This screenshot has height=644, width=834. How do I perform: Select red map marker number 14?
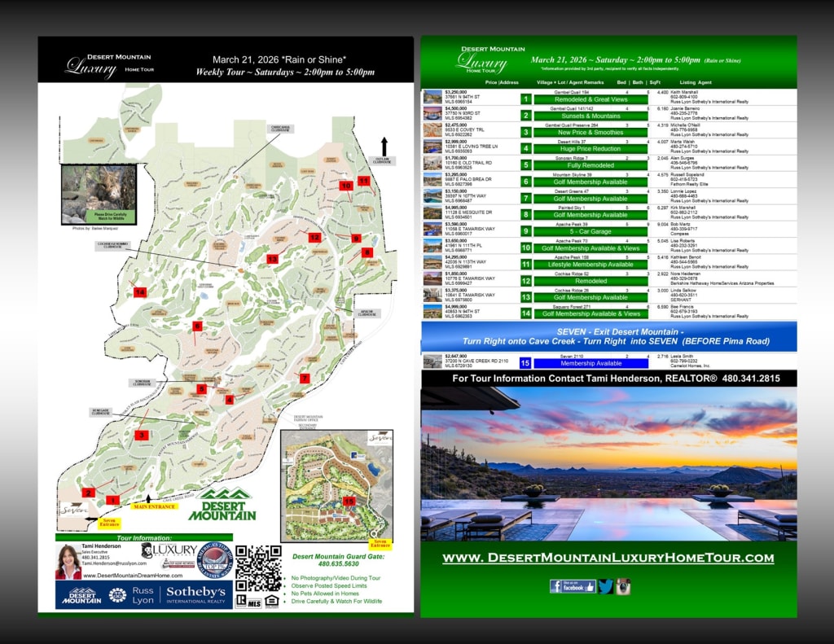(x=140, y=292)
